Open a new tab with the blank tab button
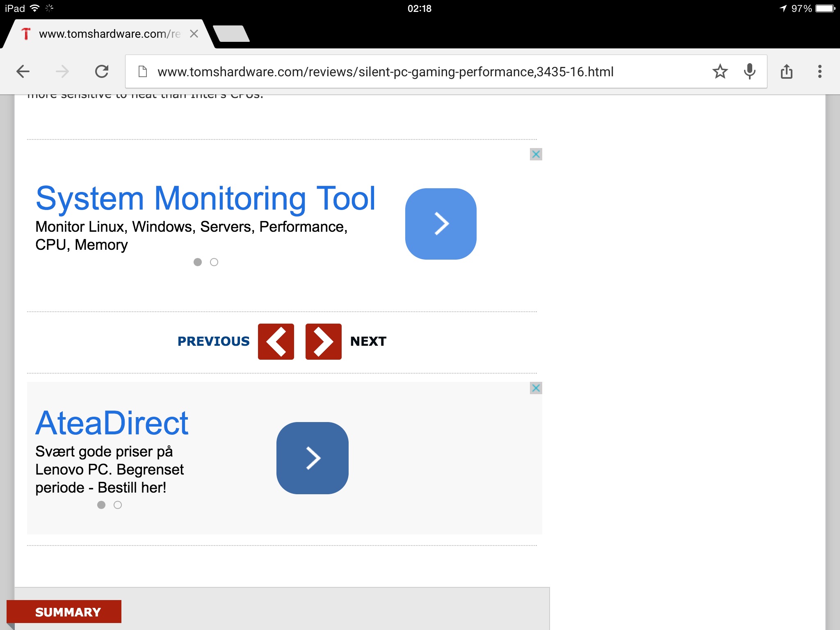 click(x=231, y=34)
